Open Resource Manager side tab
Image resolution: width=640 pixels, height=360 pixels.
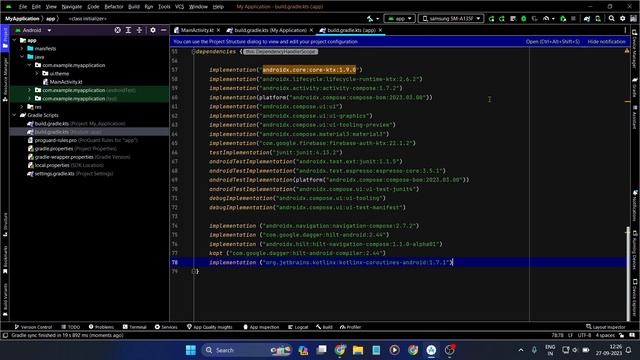click(x=5, y=80)
